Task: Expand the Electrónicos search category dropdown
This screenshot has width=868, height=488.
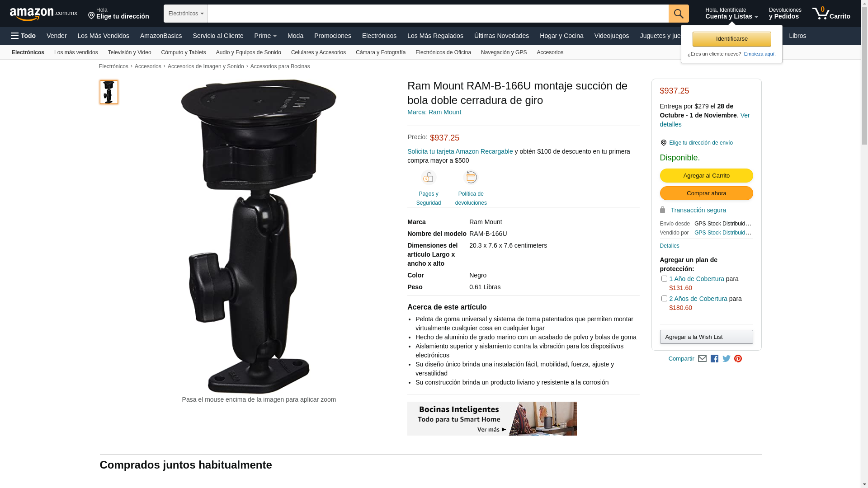Action: [x=186, y=14]
